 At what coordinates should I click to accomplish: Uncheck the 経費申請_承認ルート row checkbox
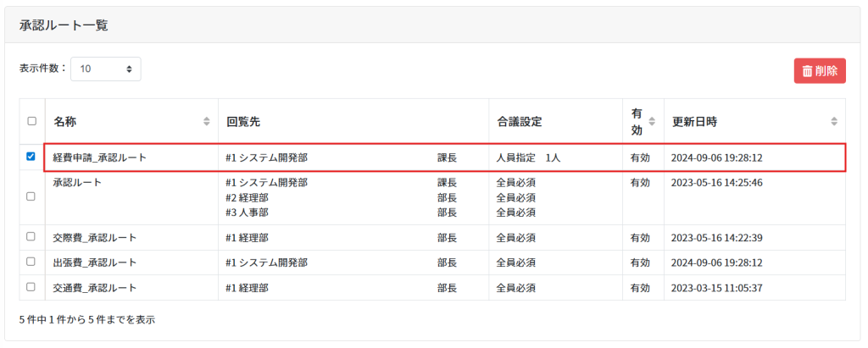click(31, 157)
